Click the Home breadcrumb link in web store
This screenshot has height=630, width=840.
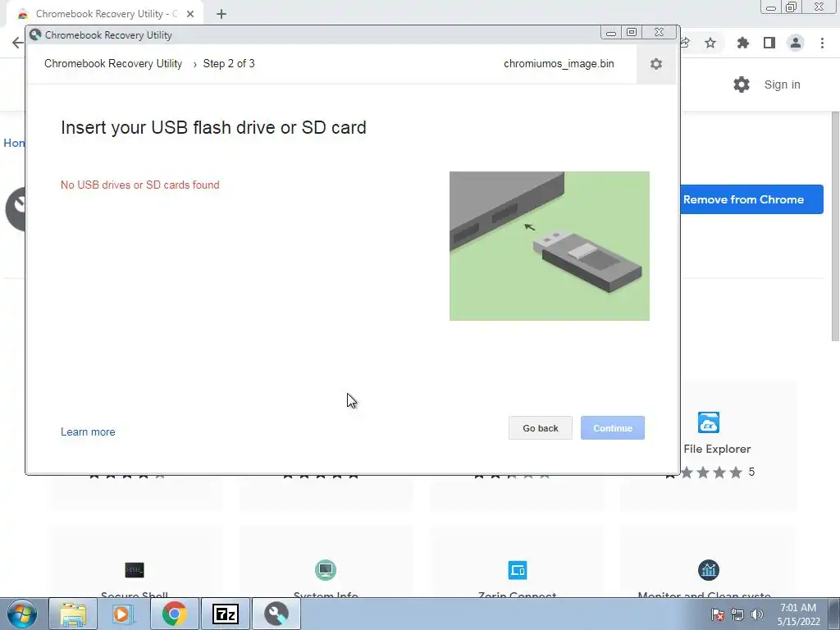13,143
